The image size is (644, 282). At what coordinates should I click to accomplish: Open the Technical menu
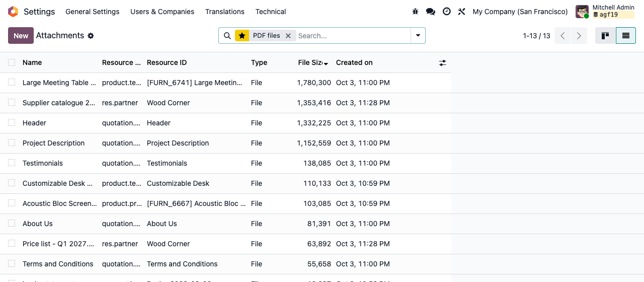[271, 12]
